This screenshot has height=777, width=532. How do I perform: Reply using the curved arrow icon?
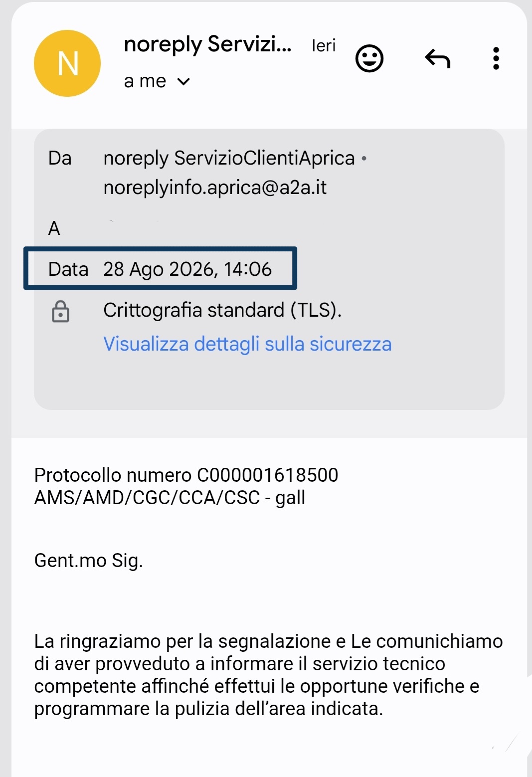click(438, 58)
